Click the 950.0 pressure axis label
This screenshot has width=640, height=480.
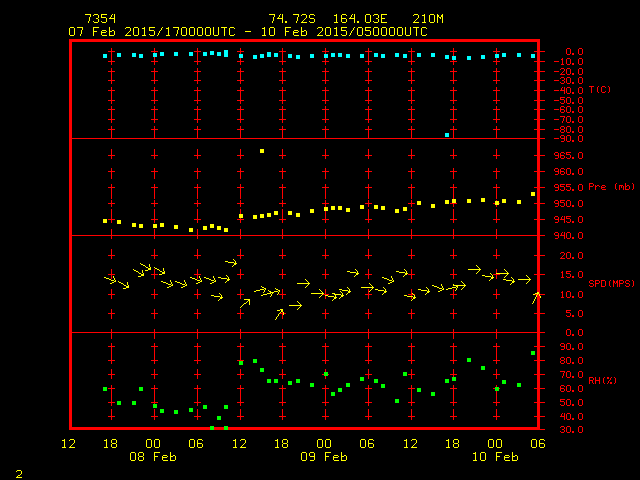569,204
